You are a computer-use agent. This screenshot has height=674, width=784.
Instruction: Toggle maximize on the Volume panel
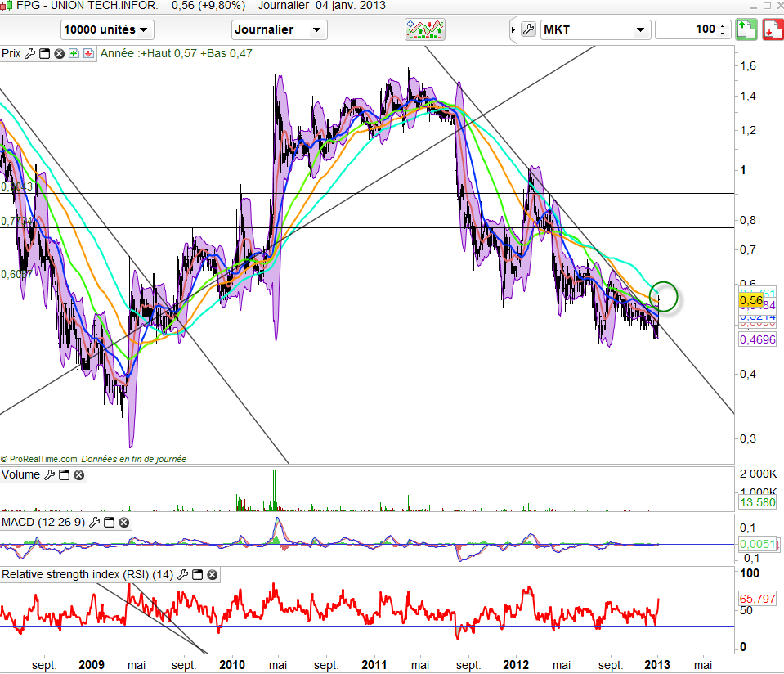64,475
